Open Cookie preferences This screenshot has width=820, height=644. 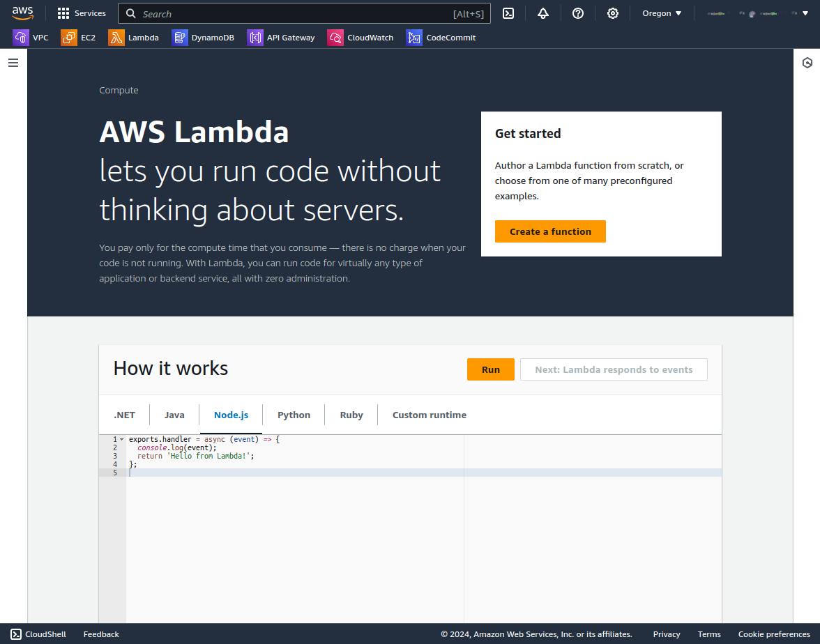[x=774, y=634]
